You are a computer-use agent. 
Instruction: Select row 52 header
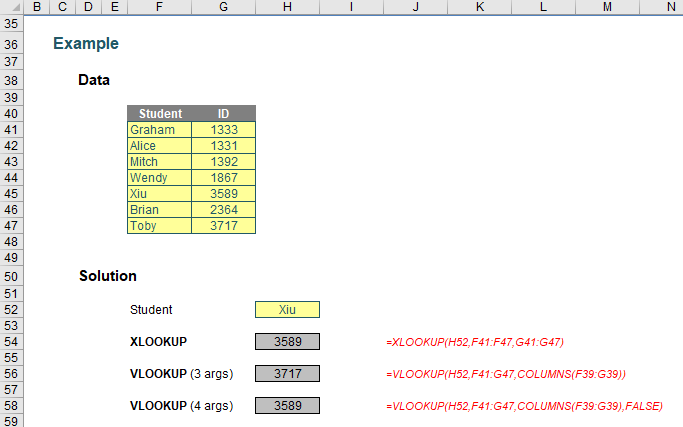(12, 310)
